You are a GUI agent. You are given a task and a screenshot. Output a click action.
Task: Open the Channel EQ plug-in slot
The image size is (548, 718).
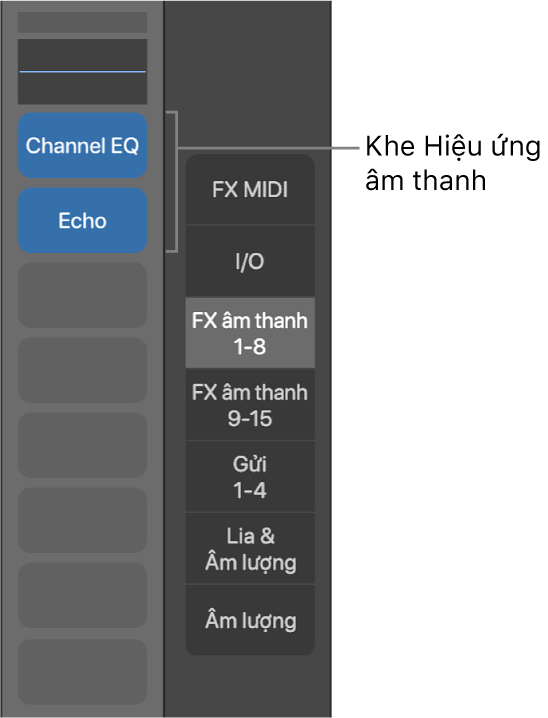(x=82, y=146)
